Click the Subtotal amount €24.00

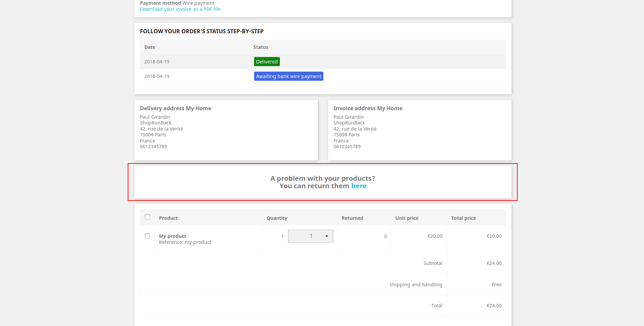tap(494, 263)
